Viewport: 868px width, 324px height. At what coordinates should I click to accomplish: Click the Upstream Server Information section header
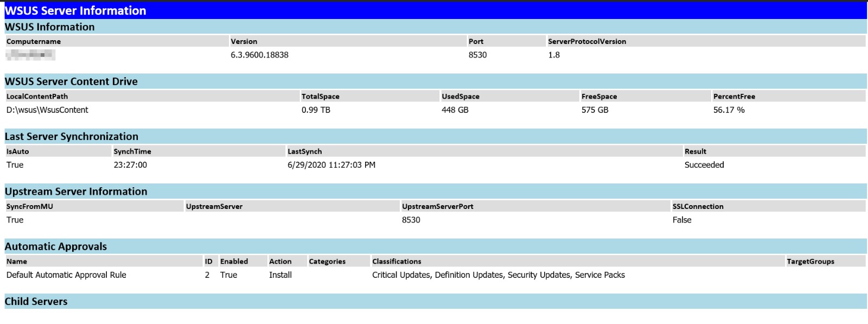coord(76,192)
